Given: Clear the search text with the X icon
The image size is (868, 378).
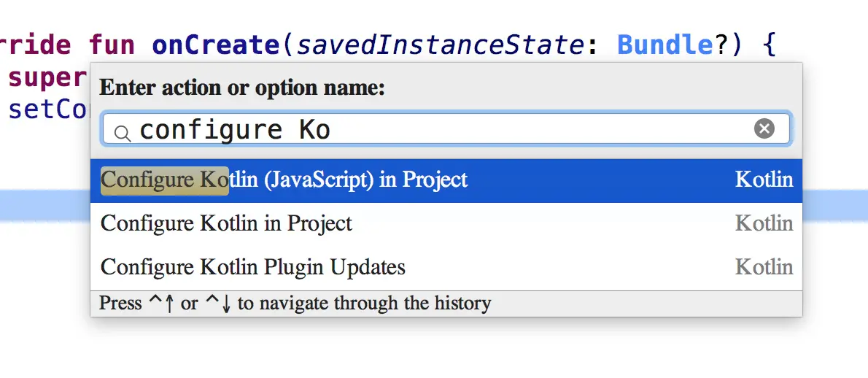Looking at the screenshot, I should (764, 129).
